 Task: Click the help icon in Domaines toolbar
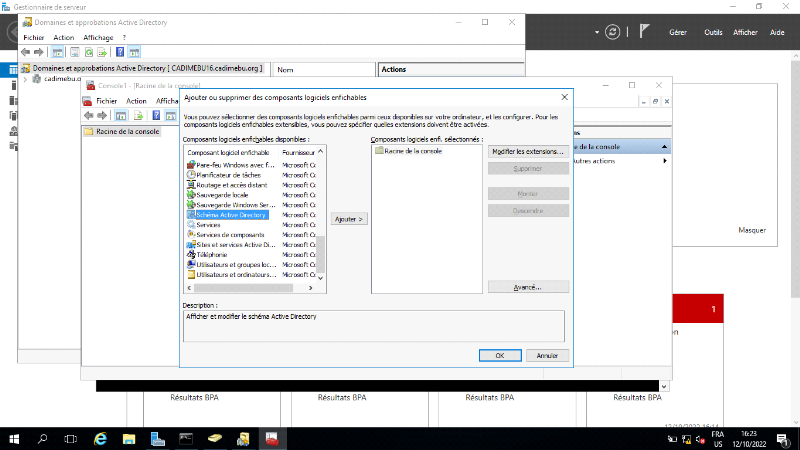click(x=120, y=52)
